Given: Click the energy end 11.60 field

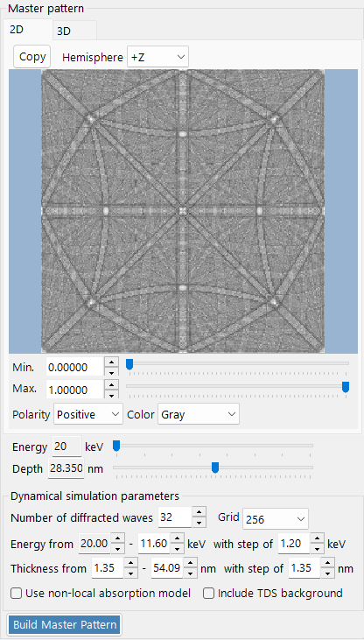Looking at the screenshot, I should (154, 544).
